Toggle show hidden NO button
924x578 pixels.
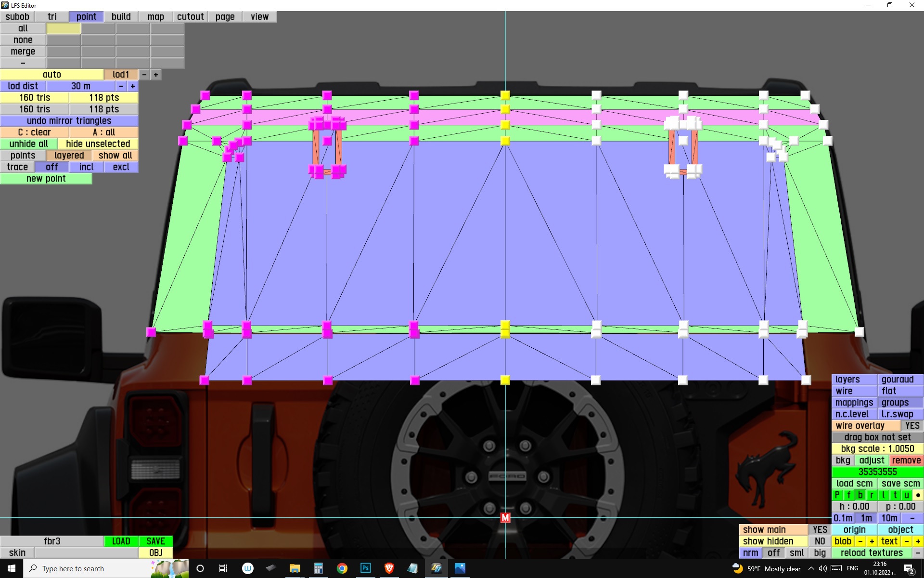[820, 541]
